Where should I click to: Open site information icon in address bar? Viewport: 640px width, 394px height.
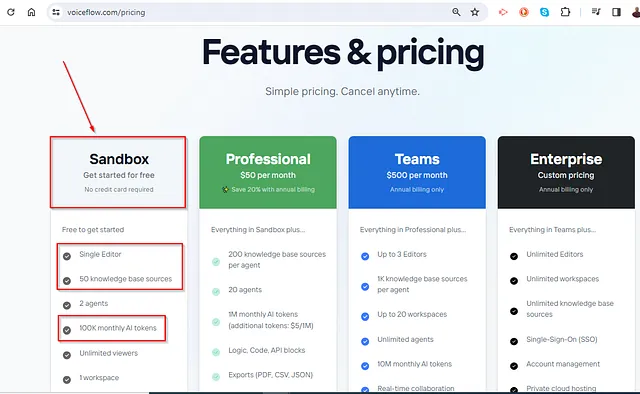click(56, 12)
